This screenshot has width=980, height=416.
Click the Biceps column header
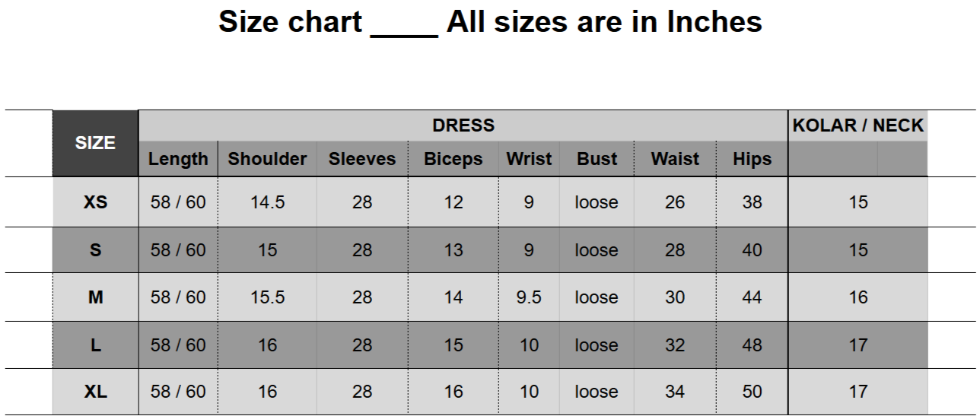coord(453,159)
